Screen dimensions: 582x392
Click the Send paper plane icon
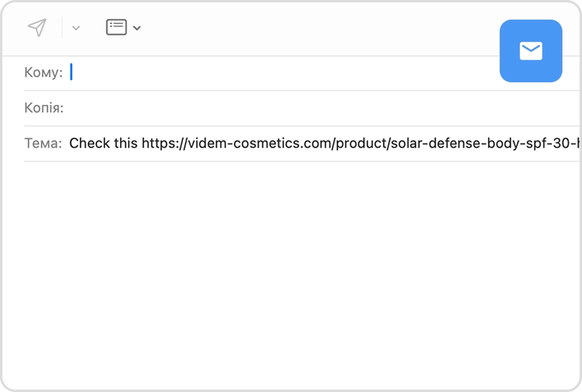(x=37, y=27)
